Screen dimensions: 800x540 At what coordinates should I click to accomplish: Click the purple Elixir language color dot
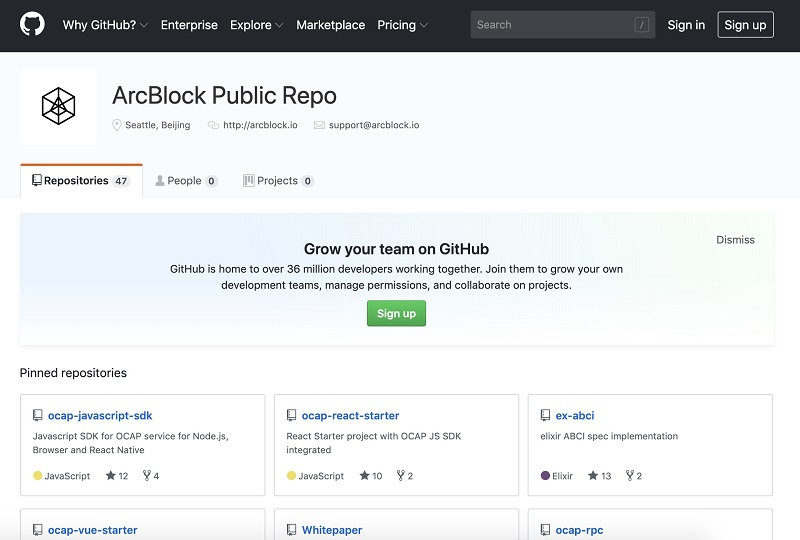coord(545,476)
